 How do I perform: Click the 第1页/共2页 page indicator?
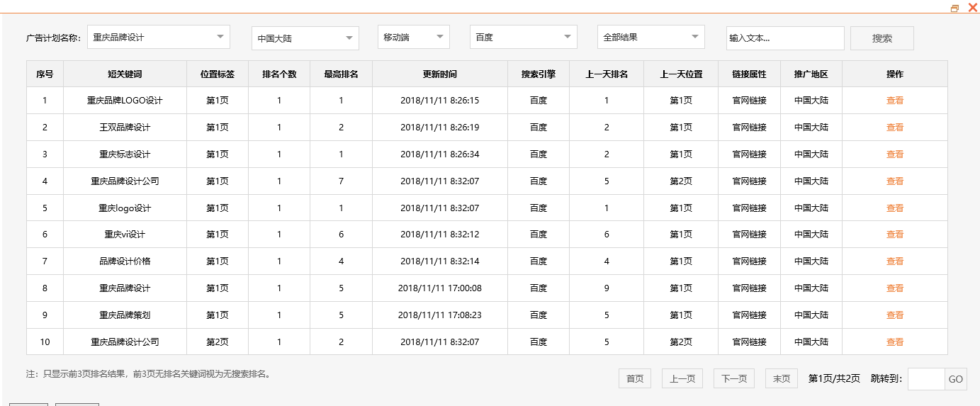[834, 379]
